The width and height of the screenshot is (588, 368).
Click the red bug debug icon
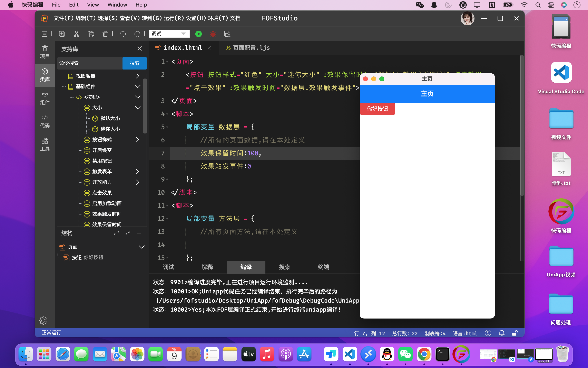point(213,34)
